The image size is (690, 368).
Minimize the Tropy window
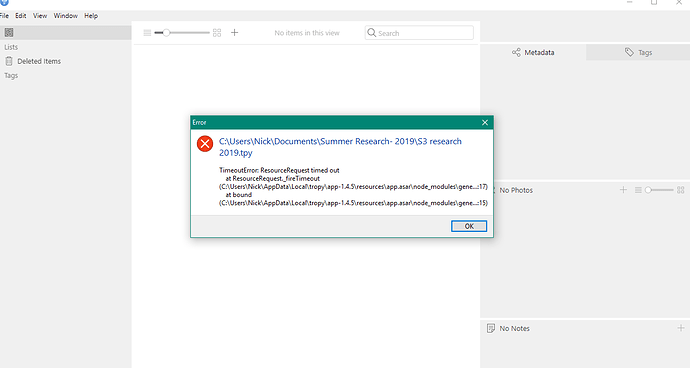[629, 3]
